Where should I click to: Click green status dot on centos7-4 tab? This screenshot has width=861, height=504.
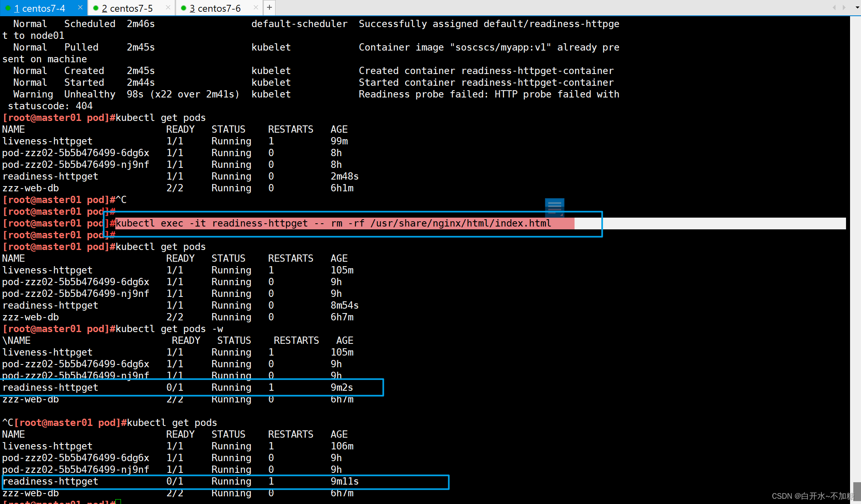pos(8,8)
